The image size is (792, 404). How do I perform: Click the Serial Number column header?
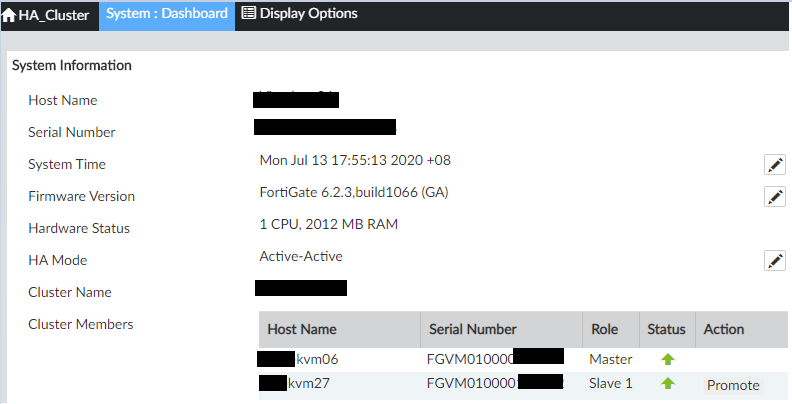(x=472, y=329)
